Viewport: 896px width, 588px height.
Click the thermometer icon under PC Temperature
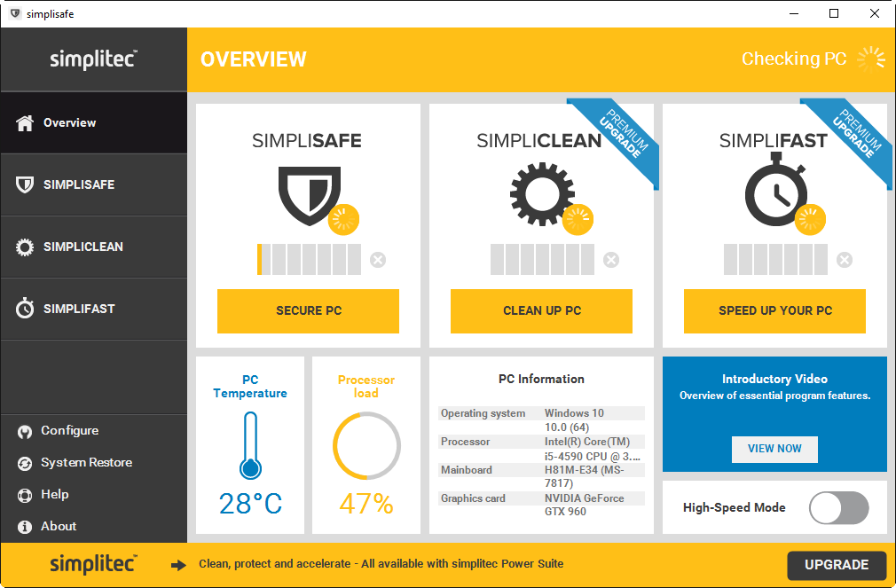(250, 445)
